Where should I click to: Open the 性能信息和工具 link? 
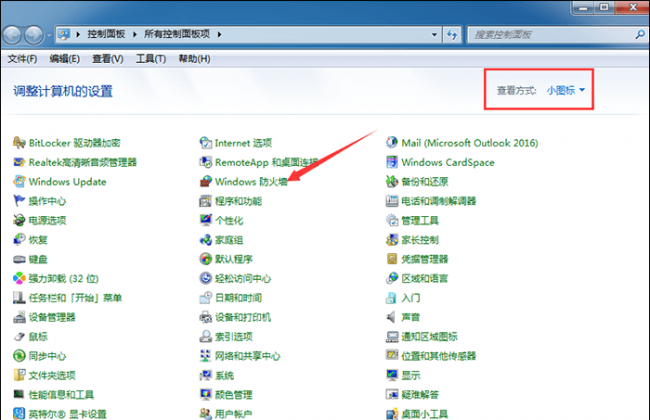61,395
